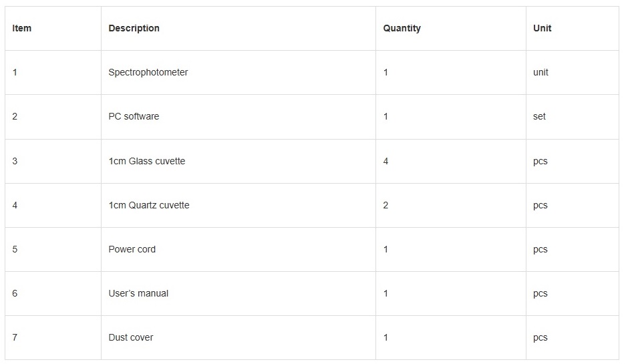
Task: Click quantity 1 for User's manual
Action: (x=385, y=293)
